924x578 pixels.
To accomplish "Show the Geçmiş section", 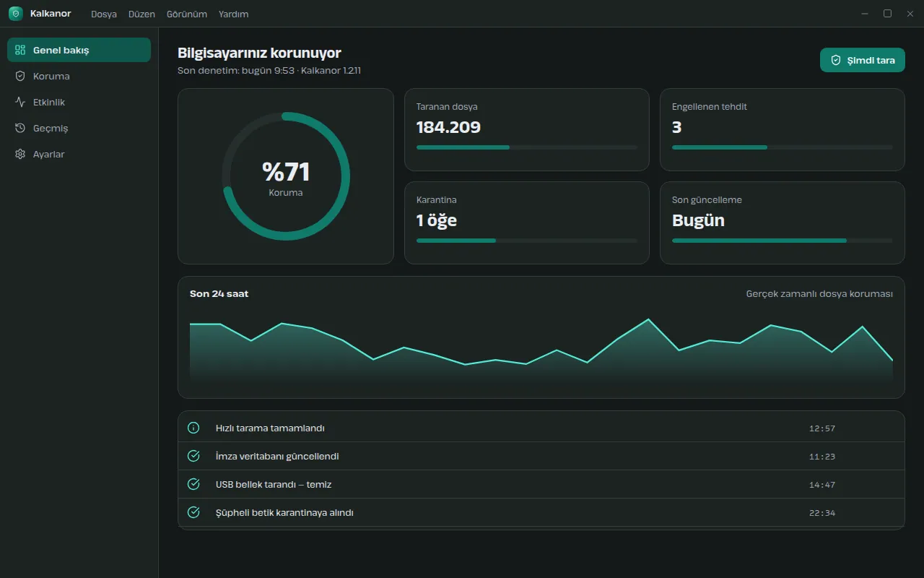I will point(79,128).
